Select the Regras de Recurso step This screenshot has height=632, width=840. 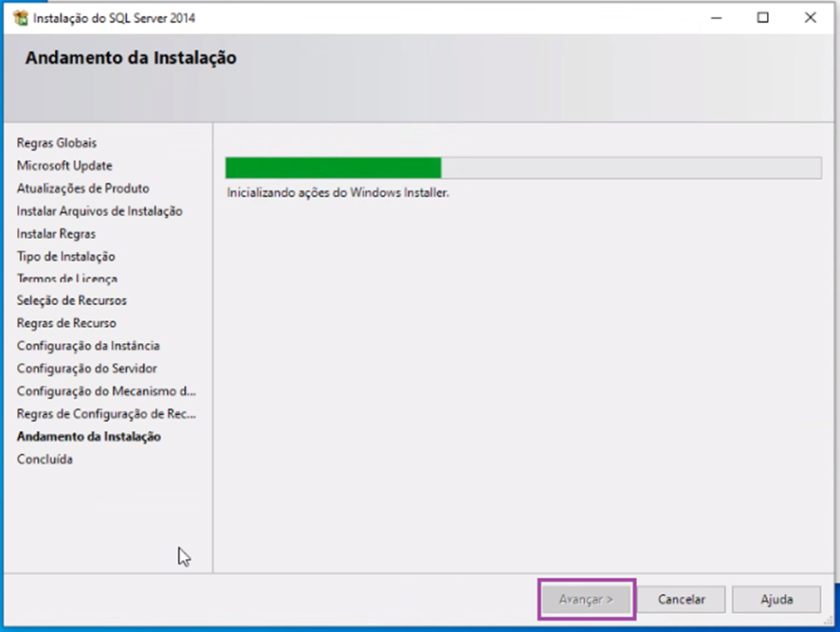(66, 323)
